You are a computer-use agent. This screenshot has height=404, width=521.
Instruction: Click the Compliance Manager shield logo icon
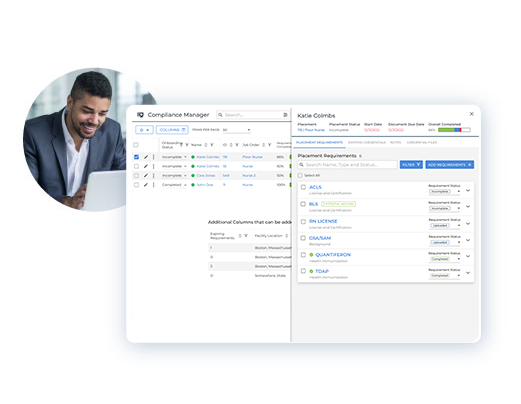point(140,115)
